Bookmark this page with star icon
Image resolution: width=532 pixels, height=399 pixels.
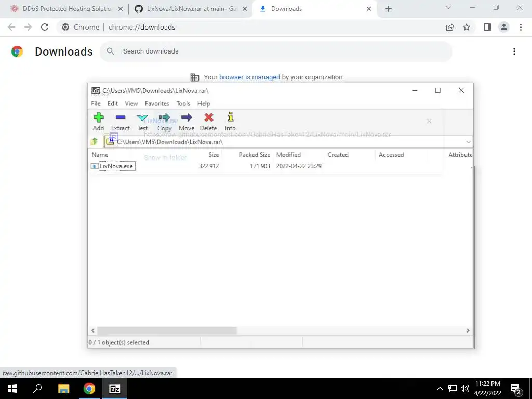[x=467, y=27]
